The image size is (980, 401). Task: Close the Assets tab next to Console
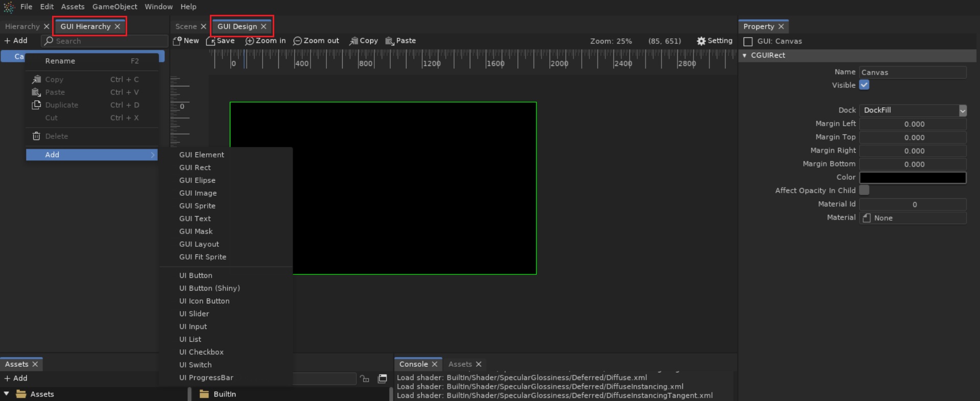(479, 364)
